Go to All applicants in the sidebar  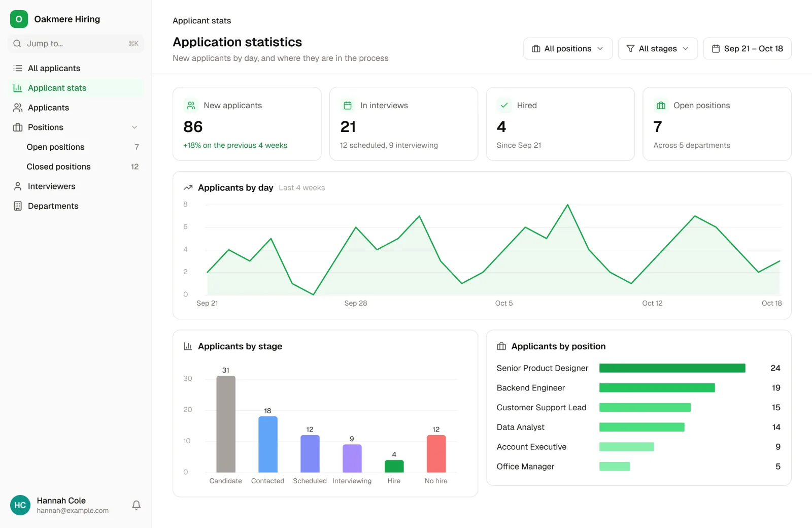point(76,68)
